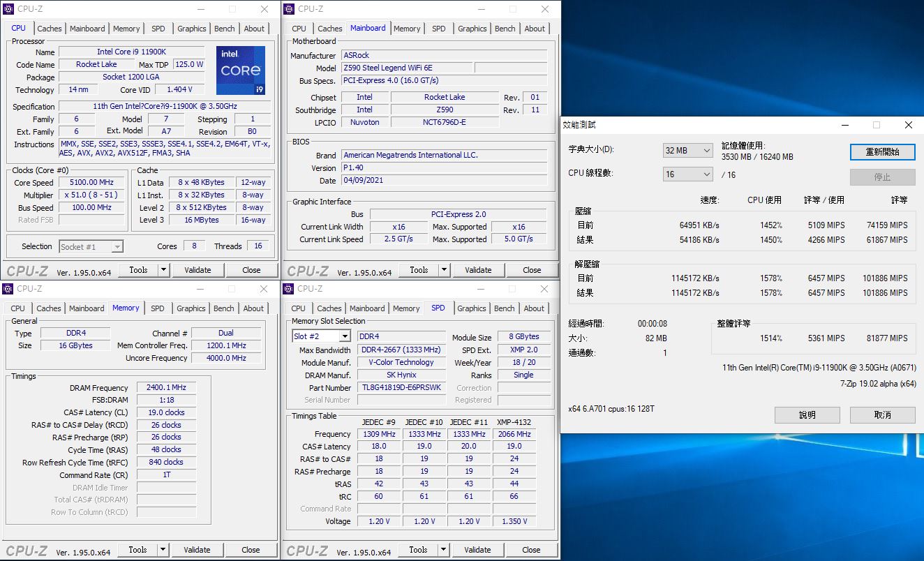
Task: Click the Intel Core i9 processor logo
Action: 241,70
